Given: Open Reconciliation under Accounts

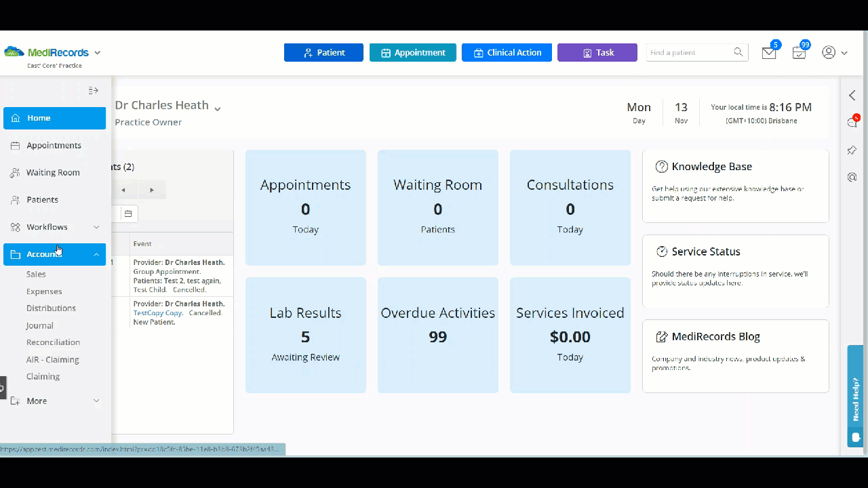Looking at the screenshot, I should point(53,342).
